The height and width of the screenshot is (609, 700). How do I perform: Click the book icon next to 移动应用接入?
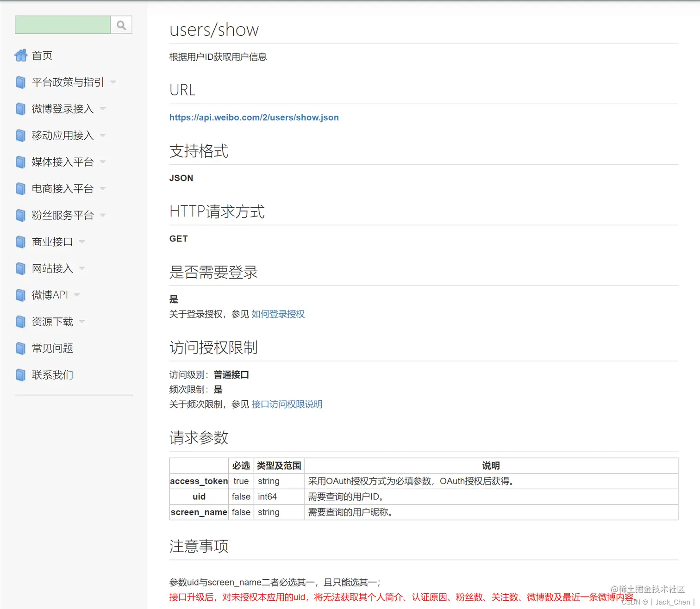(x=20, y=135)
